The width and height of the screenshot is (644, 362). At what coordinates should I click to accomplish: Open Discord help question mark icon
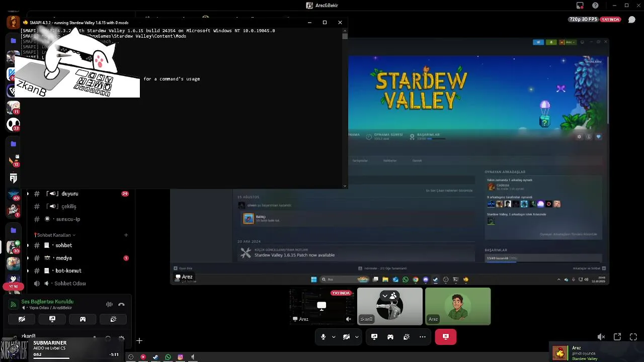[595, 6]
